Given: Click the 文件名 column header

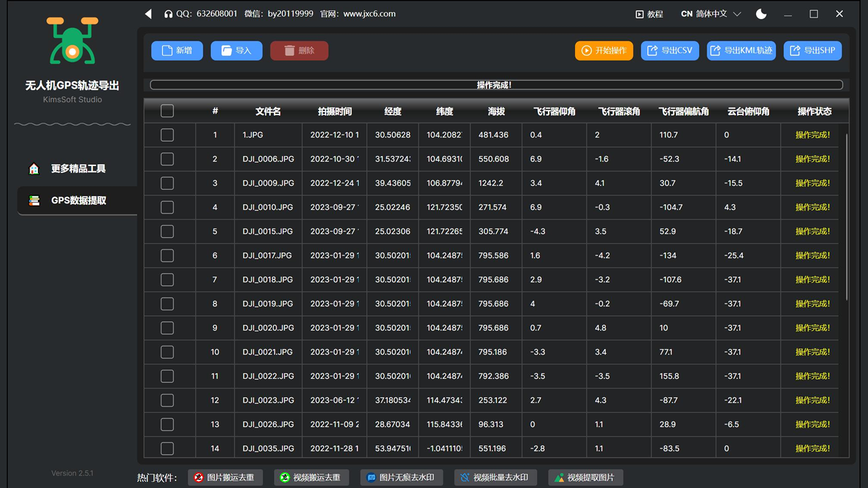Looking at the screenshot, I should (268, 111).
